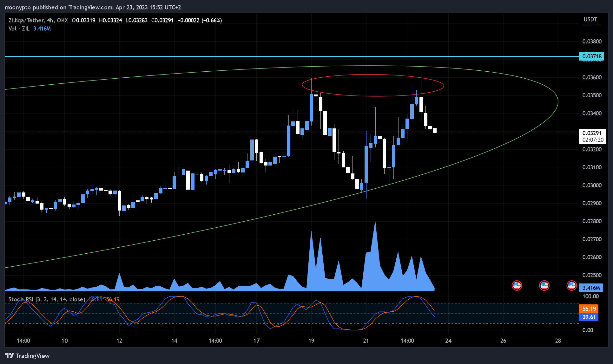Click date 10 on the time axis

pos(64,341)
